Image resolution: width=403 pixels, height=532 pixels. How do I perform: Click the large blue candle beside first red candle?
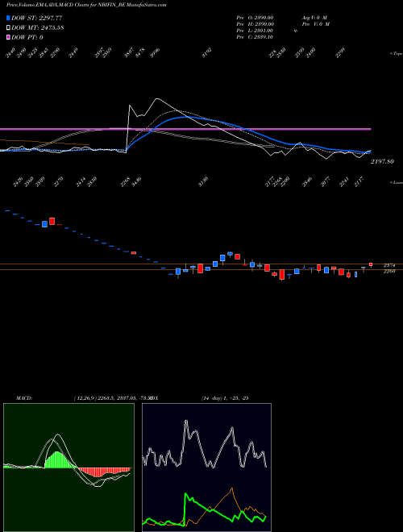pyautogui.click(x=45, y=224)
